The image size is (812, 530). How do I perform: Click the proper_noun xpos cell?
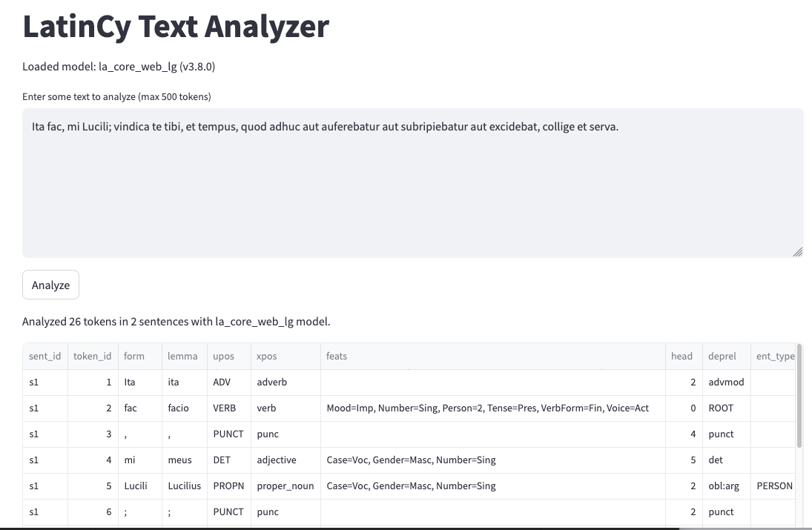click(x=285, y=486)
